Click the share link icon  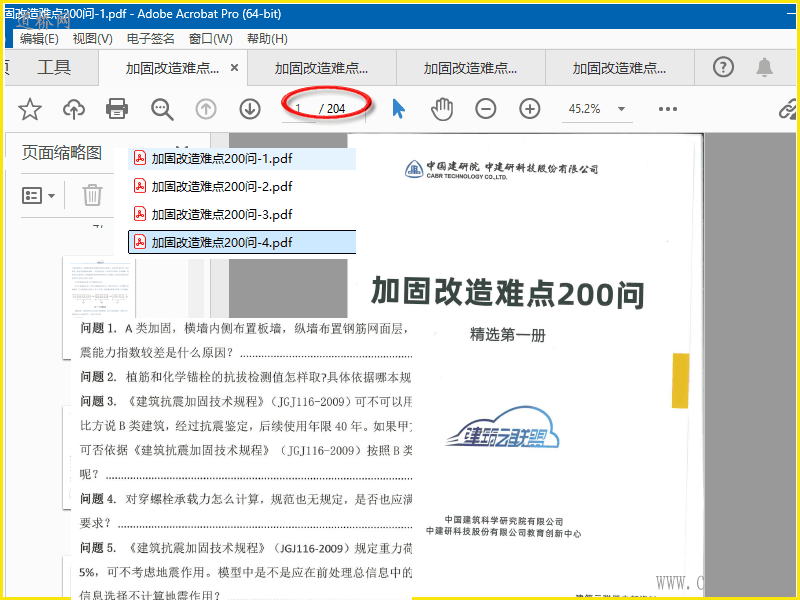(789, 109)
